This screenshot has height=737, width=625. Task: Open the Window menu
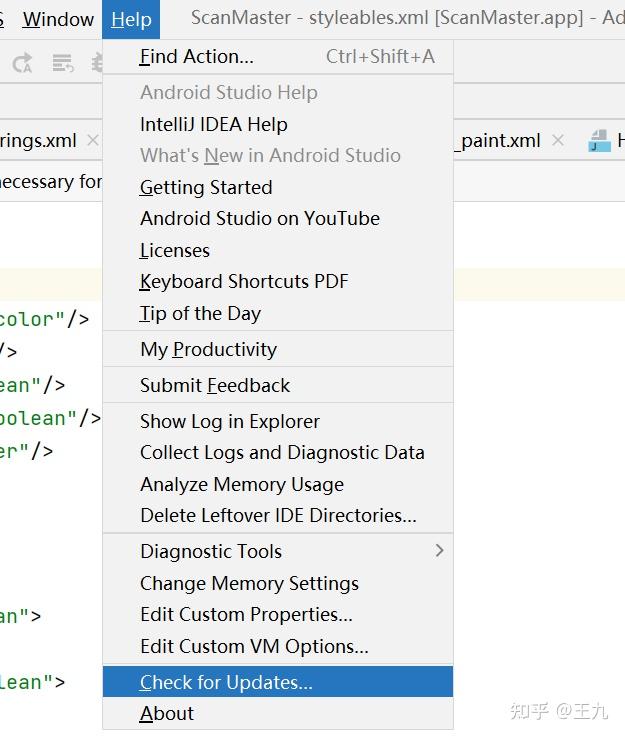coord(58,19)
